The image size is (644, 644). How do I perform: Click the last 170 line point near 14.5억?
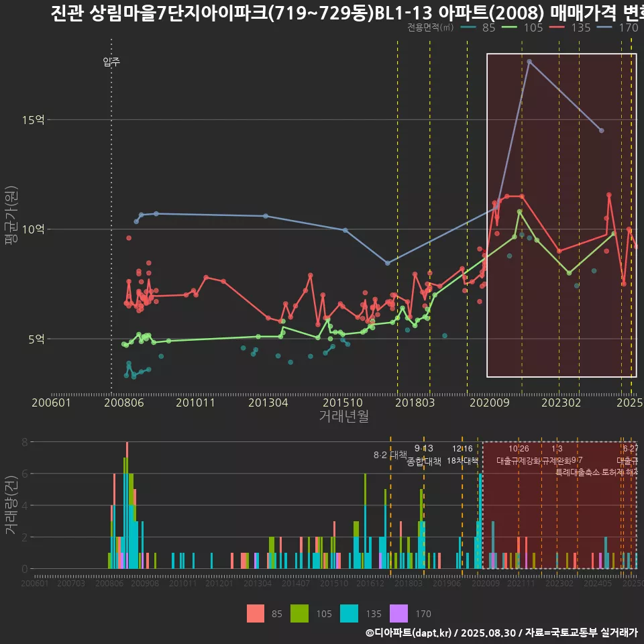pos(601,130)
